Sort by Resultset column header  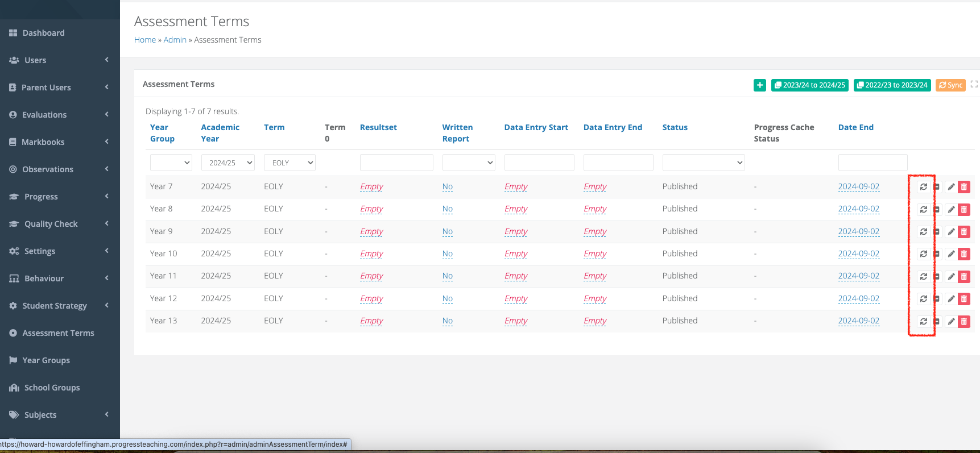[378, 127]
